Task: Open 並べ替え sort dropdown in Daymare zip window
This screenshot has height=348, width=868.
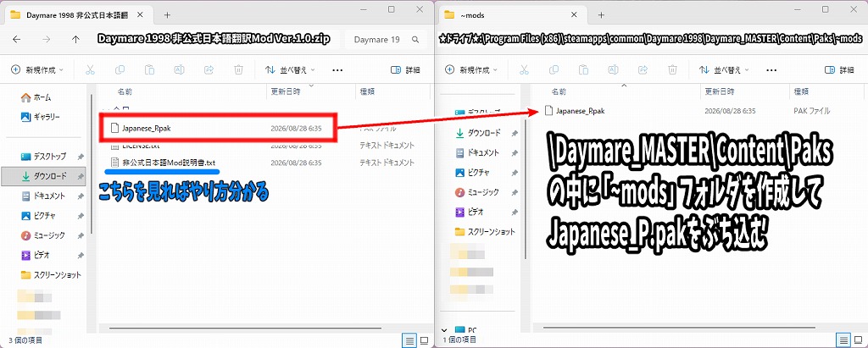Action: pos(290,69)
